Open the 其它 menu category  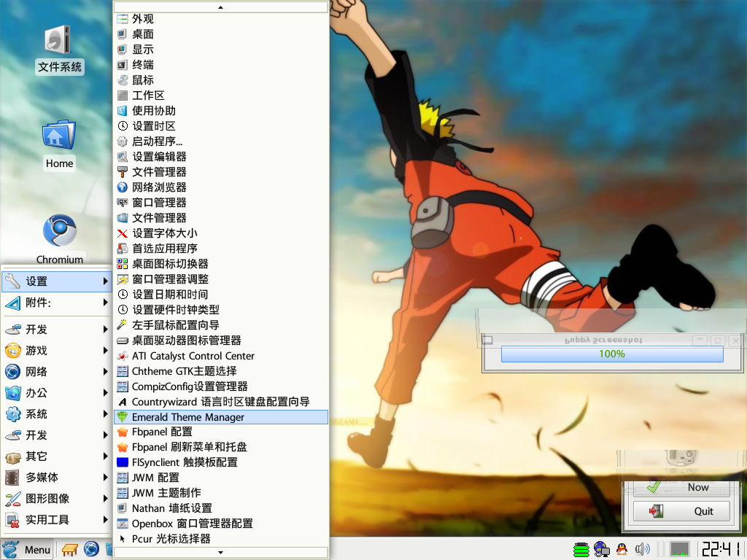coord(56,456)
